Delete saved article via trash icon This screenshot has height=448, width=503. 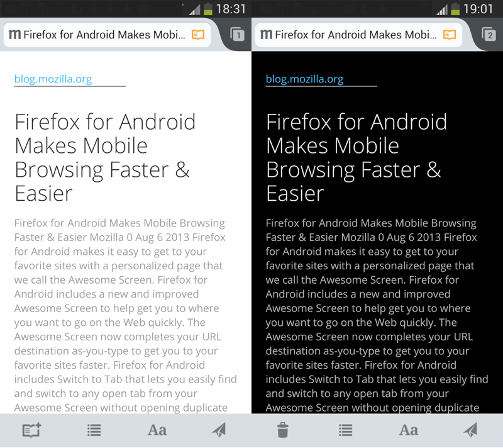[282, 430]
